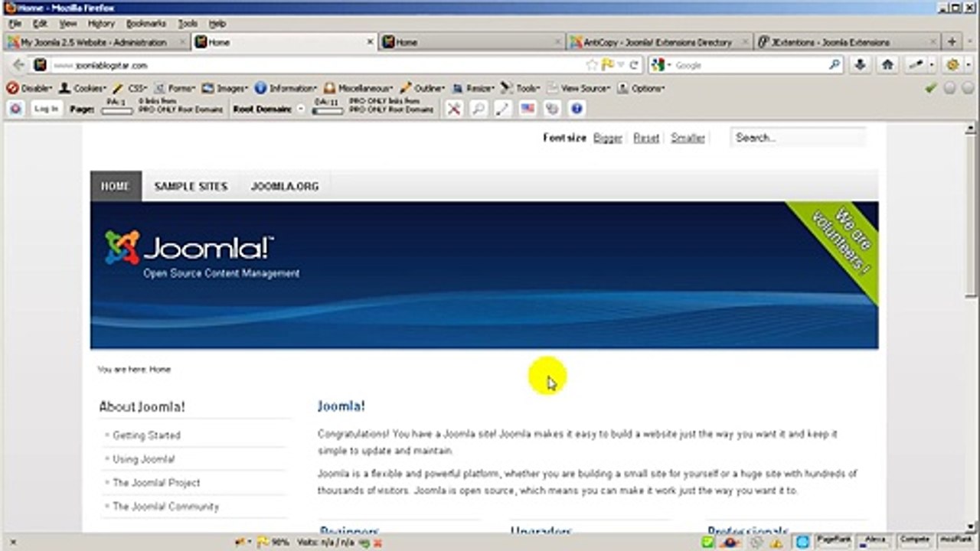The image size is (980, 551).
Task: Open the History menu
Action: 101,24
